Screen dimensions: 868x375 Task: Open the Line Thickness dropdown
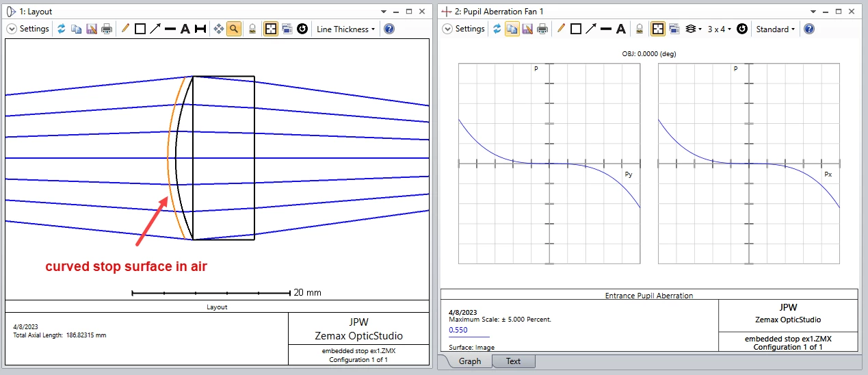345,29
